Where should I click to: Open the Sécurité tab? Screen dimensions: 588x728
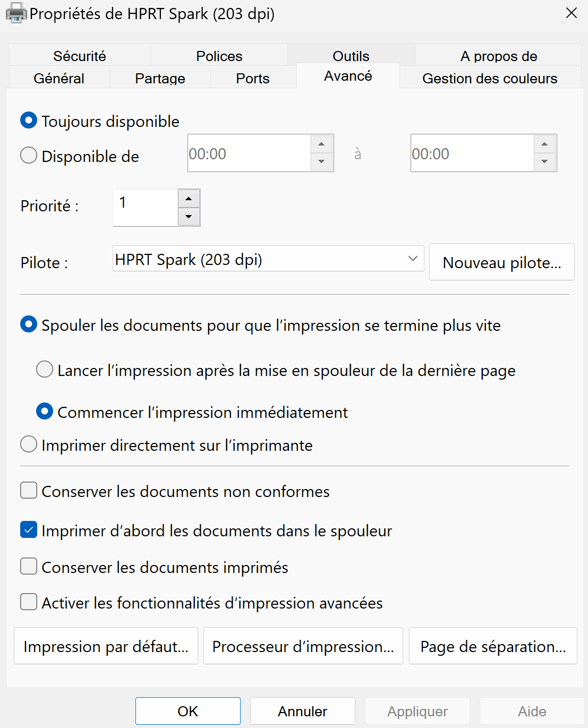(80, 56)
